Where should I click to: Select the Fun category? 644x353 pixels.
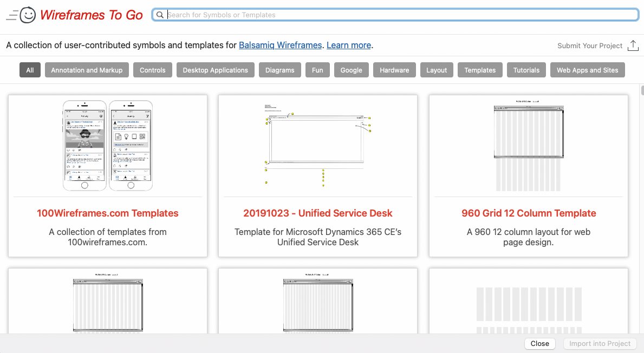pyautogui.click(x=317, y=70)
